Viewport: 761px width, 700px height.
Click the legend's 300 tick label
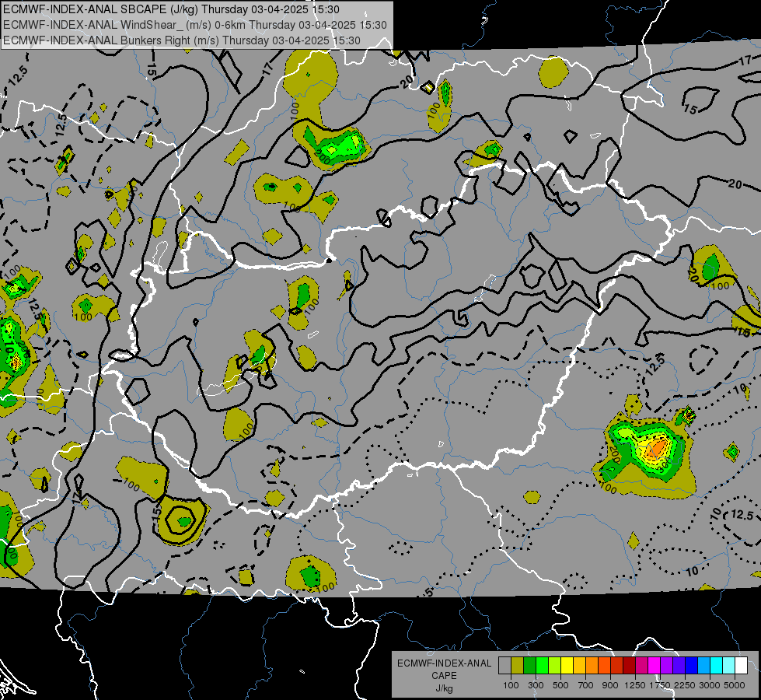(536, 685)
